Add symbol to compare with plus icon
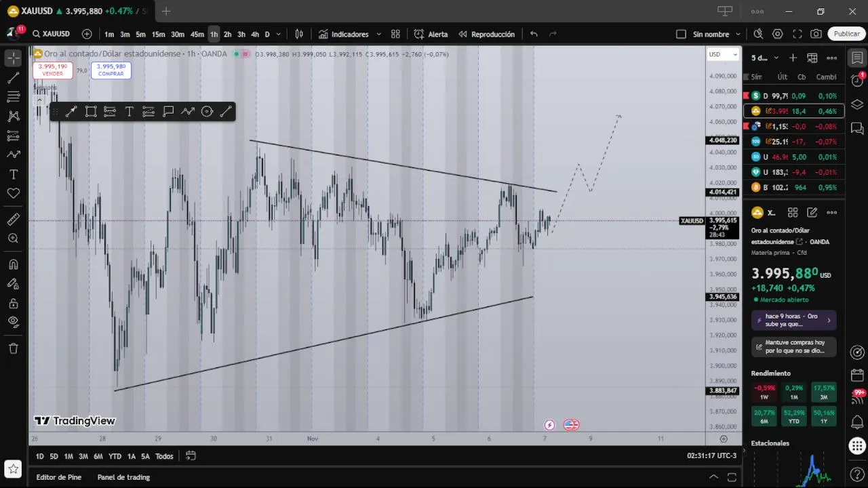The image size is (868, 488). point(87,34)
